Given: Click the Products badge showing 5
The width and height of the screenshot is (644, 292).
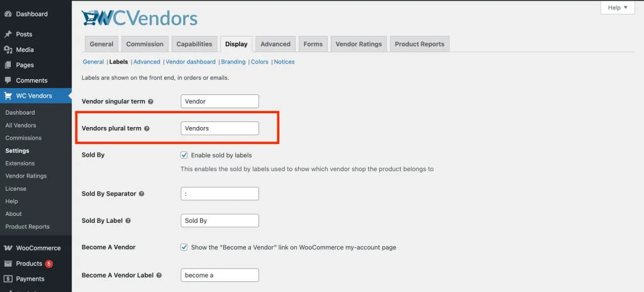Looking at the screenshot, I should pos(49,264).
